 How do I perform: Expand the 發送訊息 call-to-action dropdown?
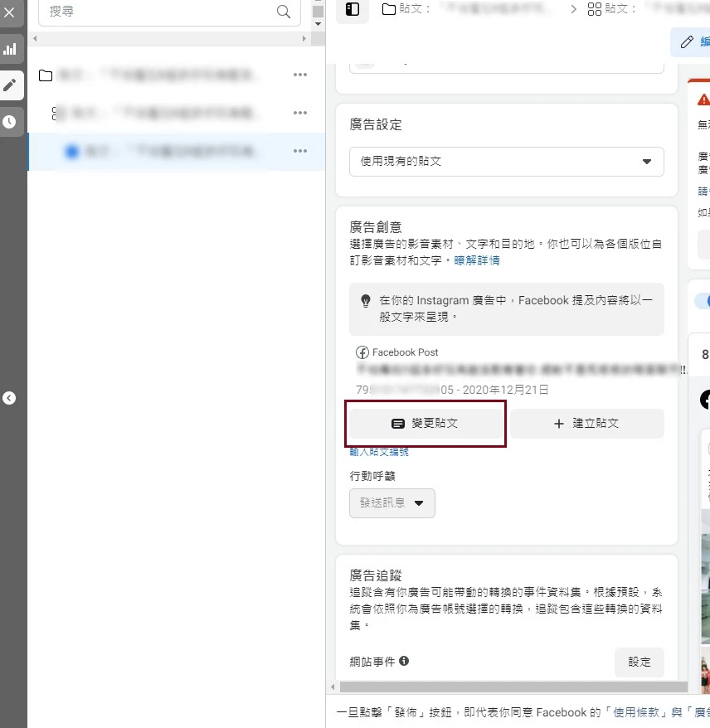coord(392,503)
